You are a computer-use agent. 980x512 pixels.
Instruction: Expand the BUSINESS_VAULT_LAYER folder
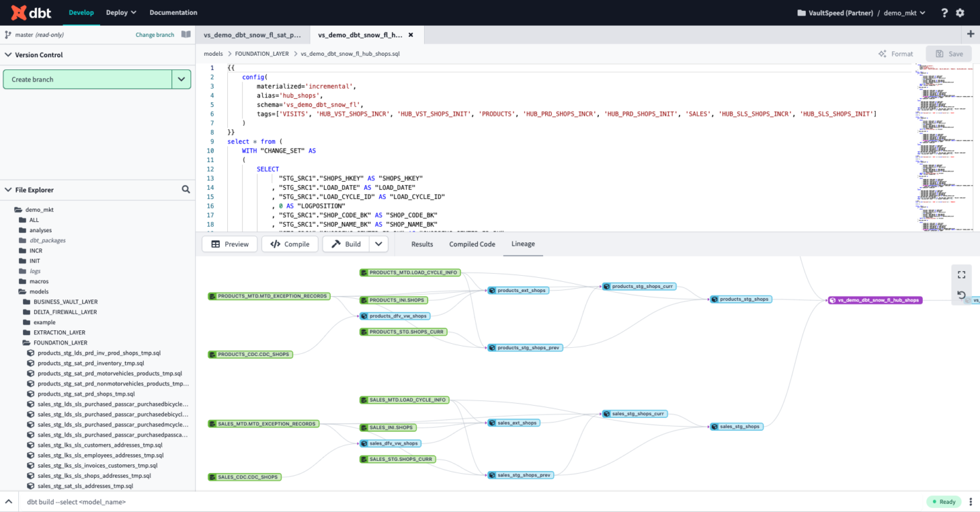(x=65, y=302)
